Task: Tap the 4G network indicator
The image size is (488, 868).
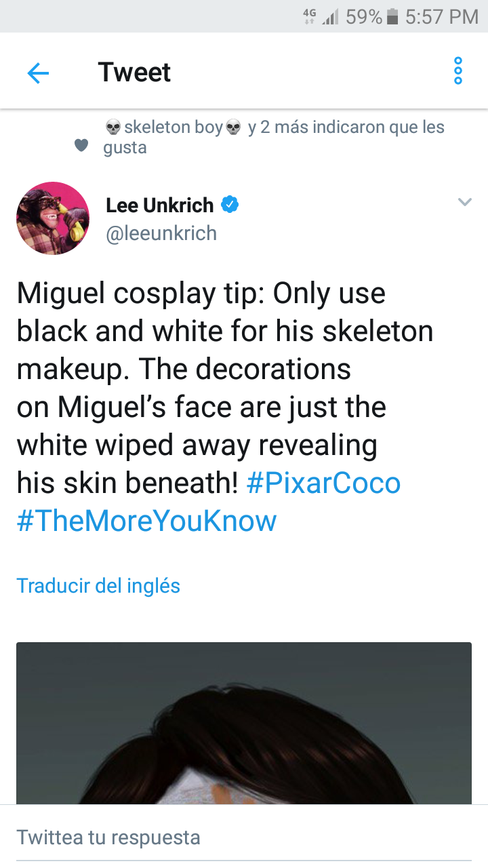Action: click(x=309, y=16)
